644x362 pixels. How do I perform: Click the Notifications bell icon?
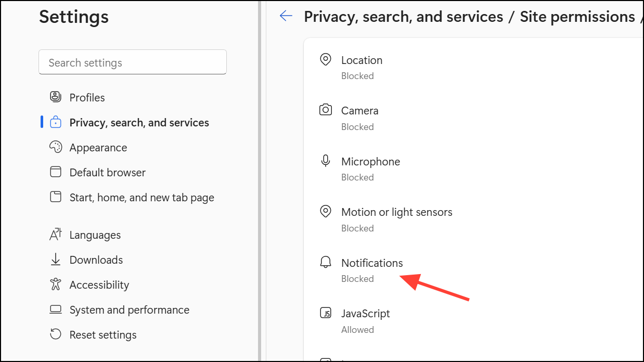click(x=326, y=263)
